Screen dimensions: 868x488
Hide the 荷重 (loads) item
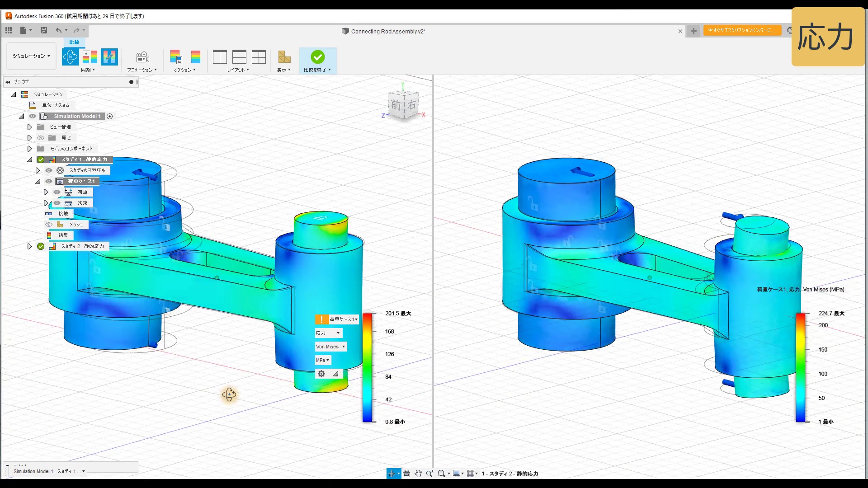(x=57, y=192)
